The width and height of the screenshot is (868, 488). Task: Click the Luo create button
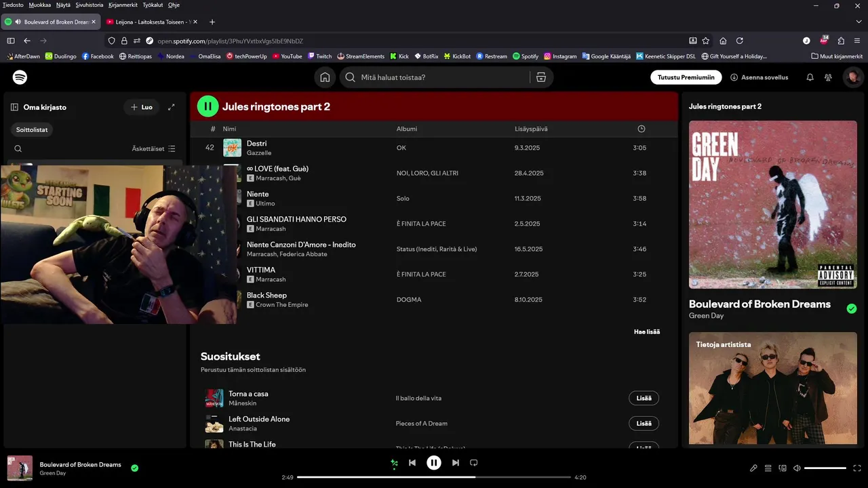(142, 107)
